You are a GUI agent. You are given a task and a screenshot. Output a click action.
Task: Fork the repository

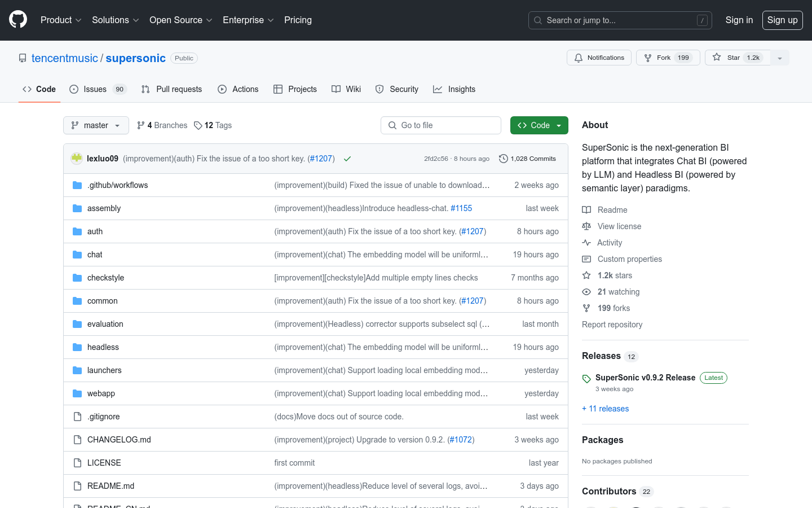tap(668, 58)
